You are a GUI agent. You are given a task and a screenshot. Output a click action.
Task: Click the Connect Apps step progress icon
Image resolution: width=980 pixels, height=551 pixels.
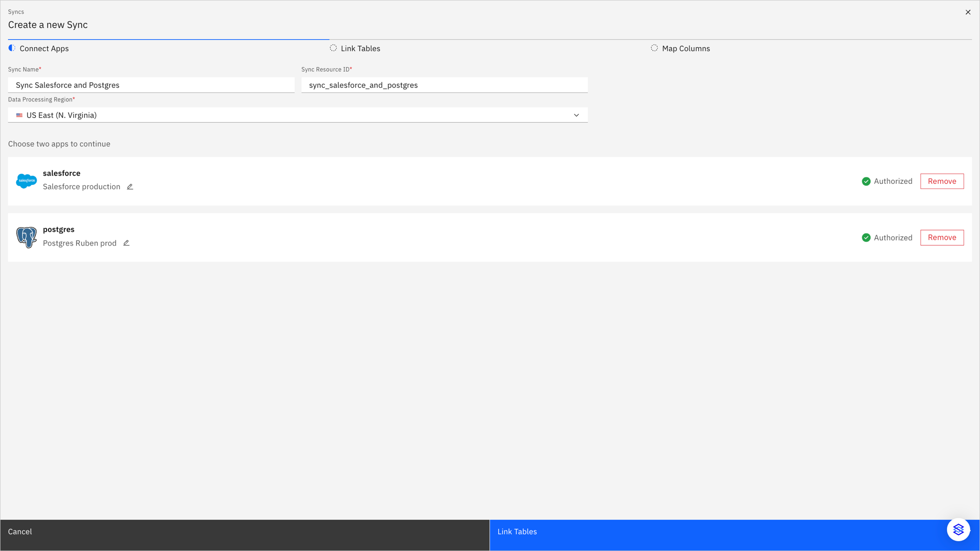tap(12, 48)
